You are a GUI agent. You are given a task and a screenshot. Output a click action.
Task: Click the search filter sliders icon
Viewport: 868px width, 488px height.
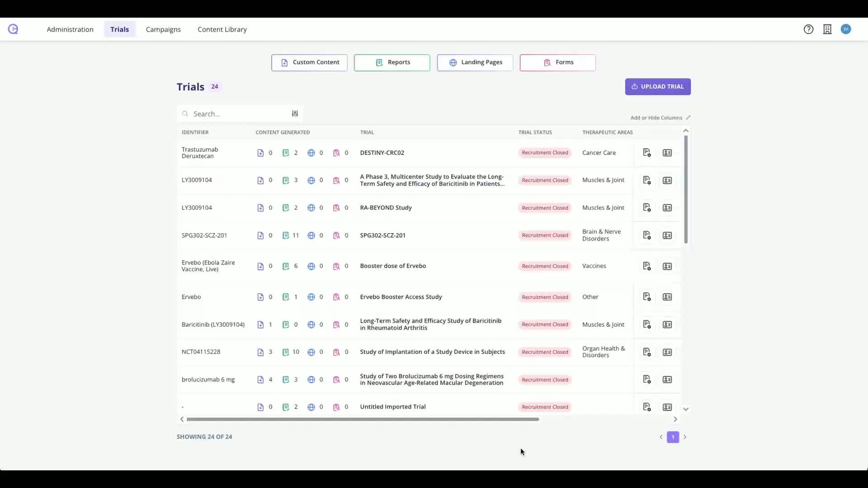pyautogui.click(x=295, y=114)
